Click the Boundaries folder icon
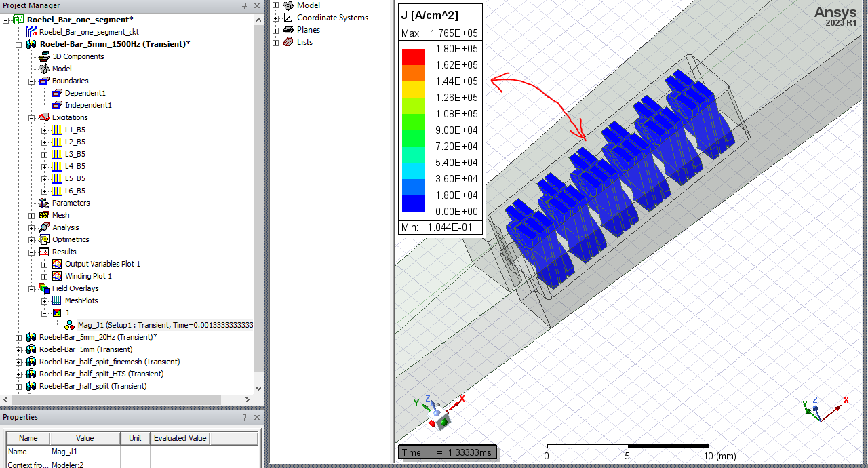The width and height of the screenshot is (868, 468). click(42, 80)
